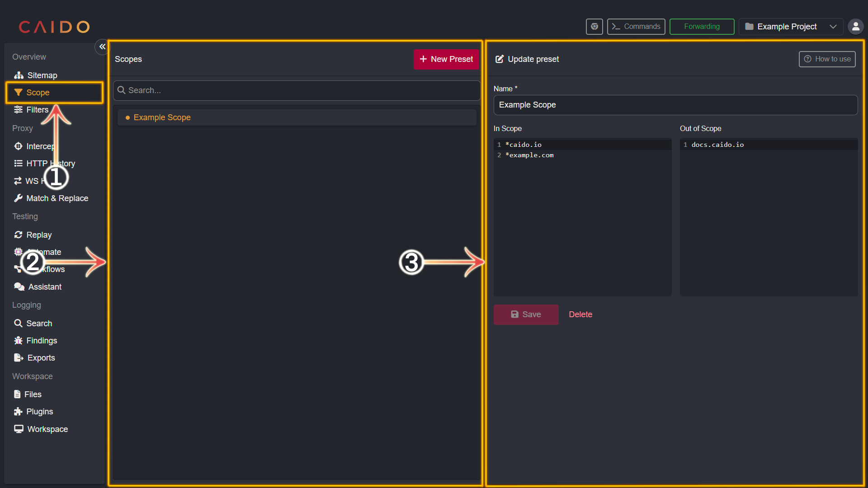Collapse the sidebar with double-chevron button

[x=102, y=47]
